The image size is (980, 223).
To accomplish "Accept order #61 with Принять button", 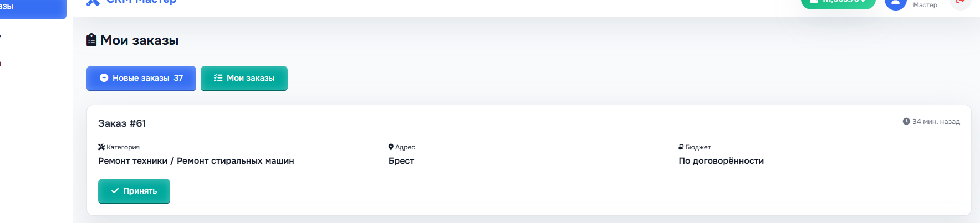I will [x=134, y=191].
